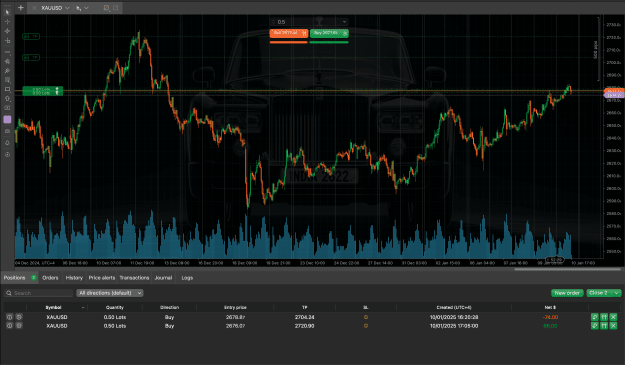The image size is (625, 365).
Task: Sort positions by Quantity column header
Action: pyautogui.click(x=115, y=308)
